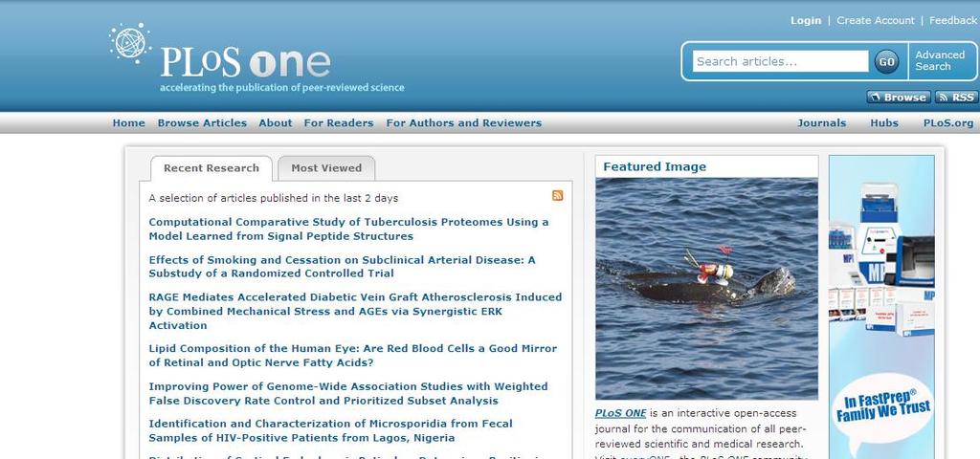Screen dimensions: 980x459
Task: Click the Create Account link
Action: [x=875, y=21]
